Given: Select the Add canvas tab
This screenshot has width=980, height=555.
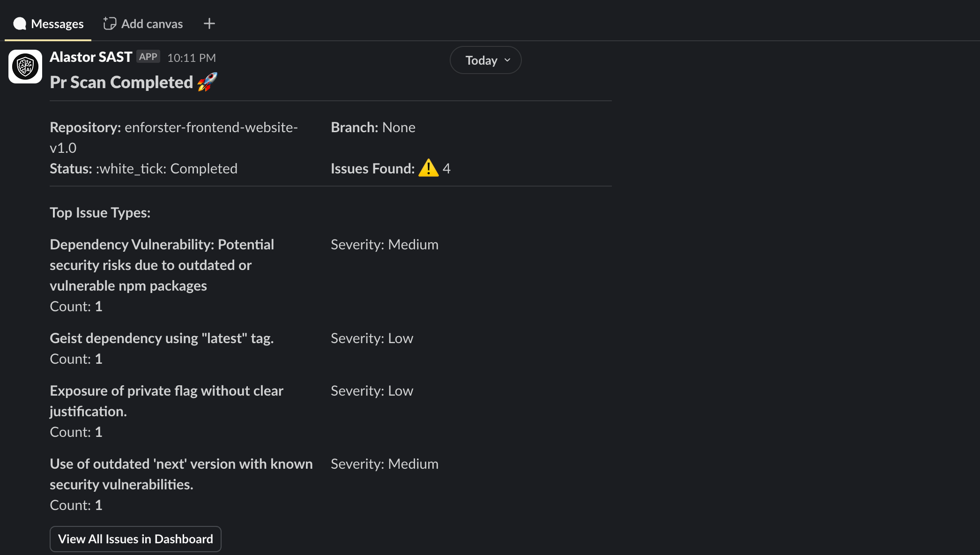Looking at the screenshot, I should [x=143, y=23].
